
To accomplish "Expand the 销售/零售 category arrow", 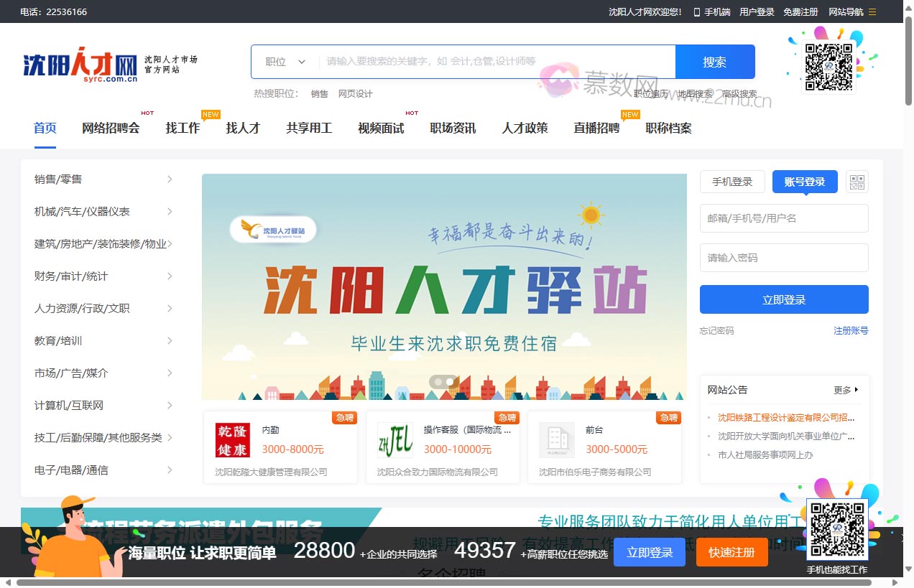I will tap(170, 179).
